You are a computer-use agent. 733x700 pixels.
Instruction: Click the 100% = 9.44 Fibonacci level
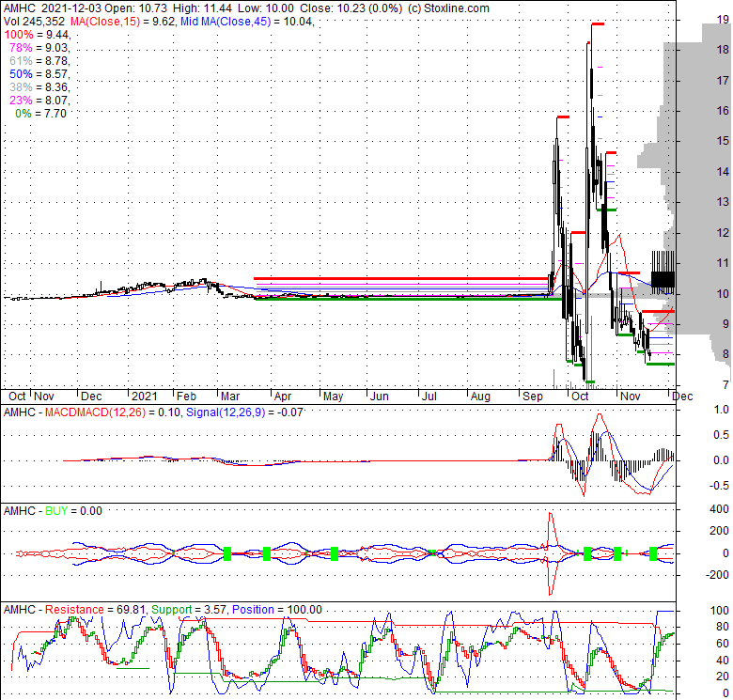pyautogui.click(x=37, y=35)
